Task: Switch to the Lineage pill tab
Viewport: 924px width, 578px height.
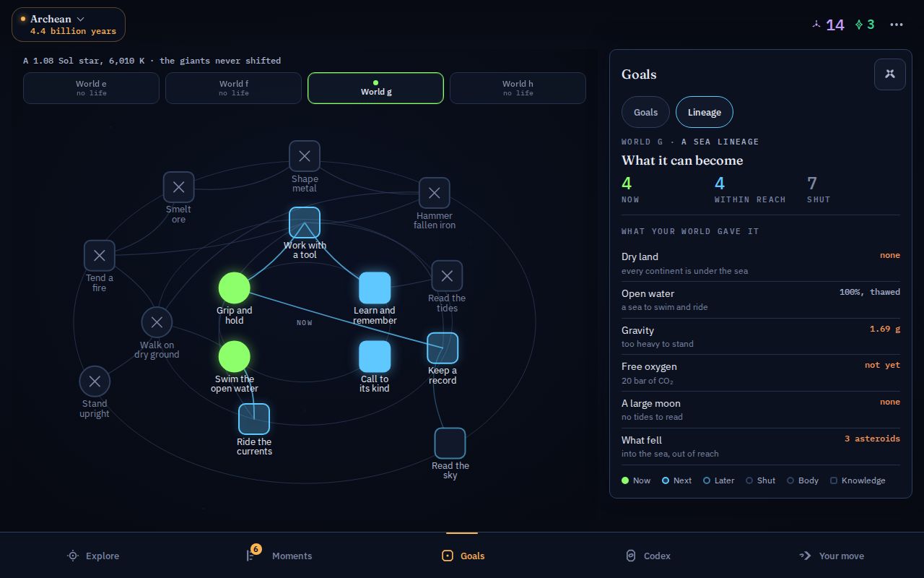Action: pos(705,112)
